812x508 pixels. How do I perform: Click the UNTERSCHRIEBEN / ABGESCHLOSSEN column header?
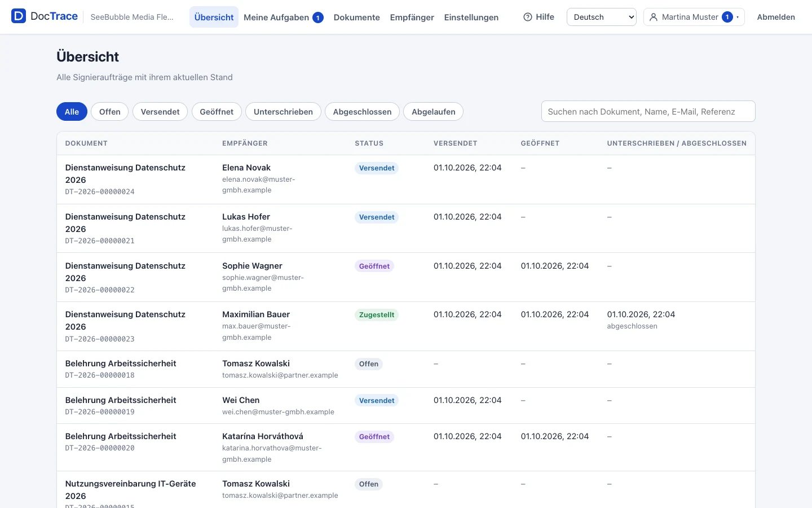pyautogui.click(x=677, y=143)
